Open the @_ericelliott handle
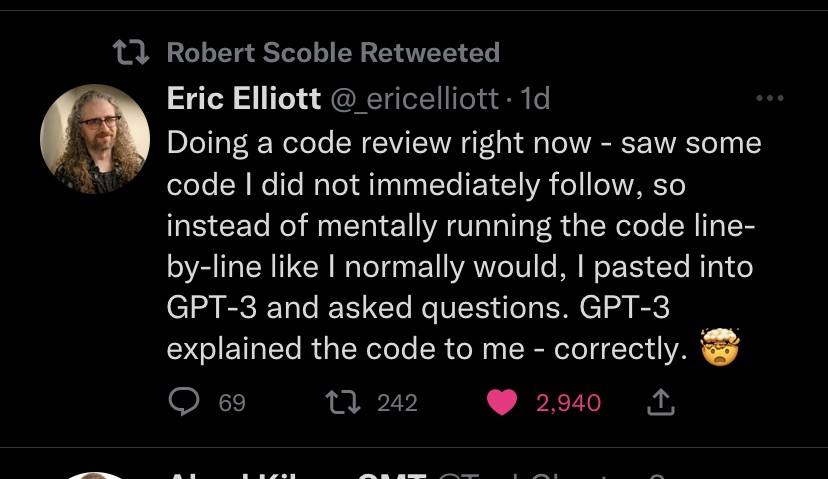This screenshot has height=479, width=828. [413, 98]
